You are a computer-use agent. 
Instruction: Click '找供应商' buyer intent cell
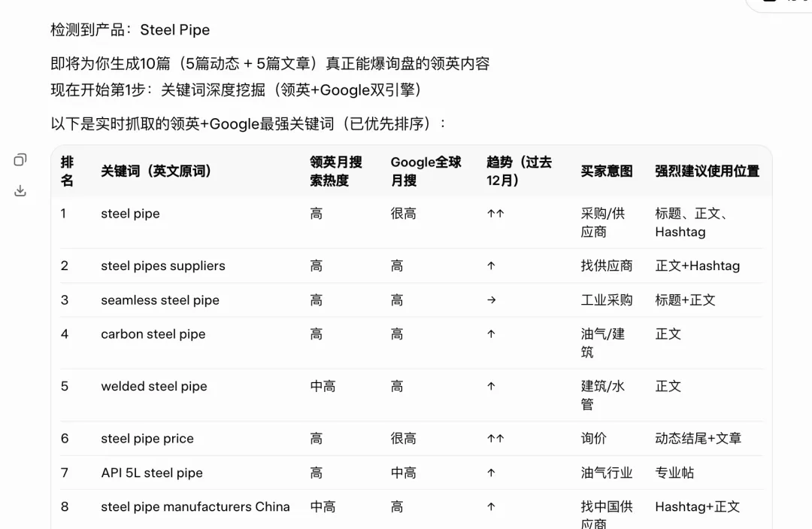(x=607, y=266)
